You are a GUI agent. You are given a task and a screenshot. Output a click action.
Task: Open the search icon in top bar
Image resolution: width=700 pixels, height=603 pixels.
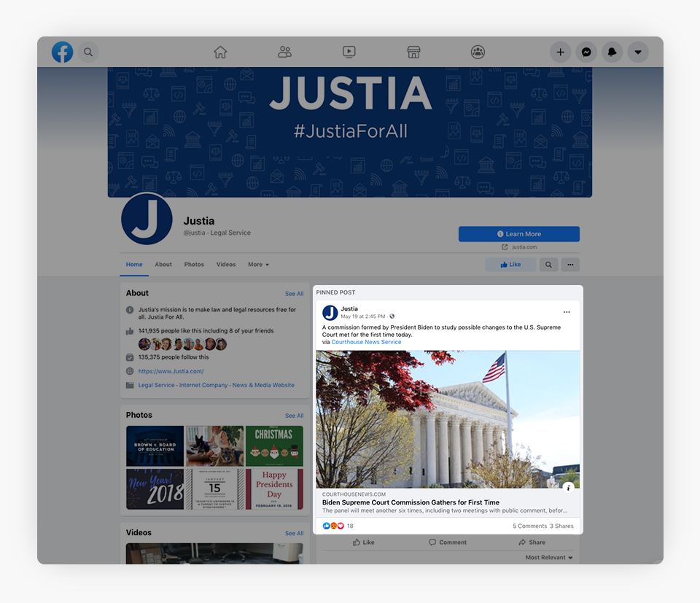pos(88,52)
